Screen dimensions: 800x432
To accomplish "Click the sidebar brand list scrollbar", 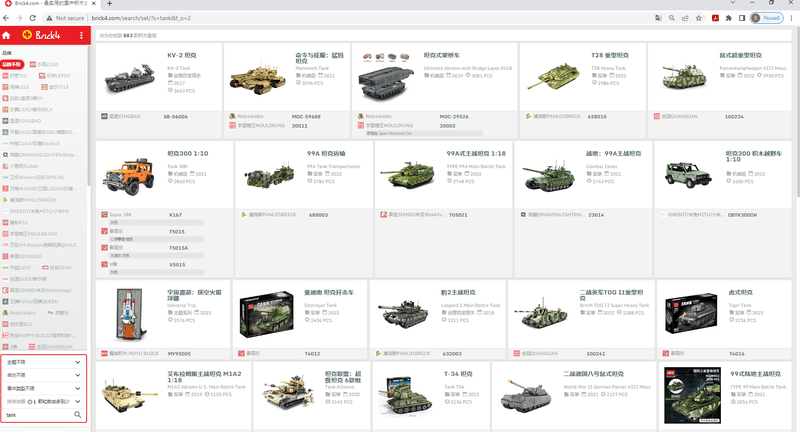I will click(x=89, y=115).
